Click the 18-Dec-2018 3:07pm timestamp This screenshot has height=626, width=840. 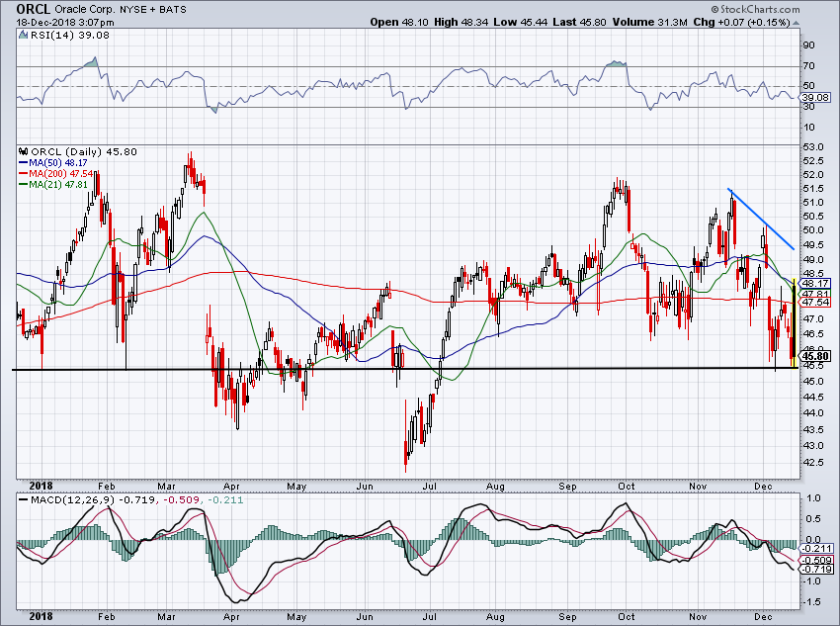(x=65, y=23)
